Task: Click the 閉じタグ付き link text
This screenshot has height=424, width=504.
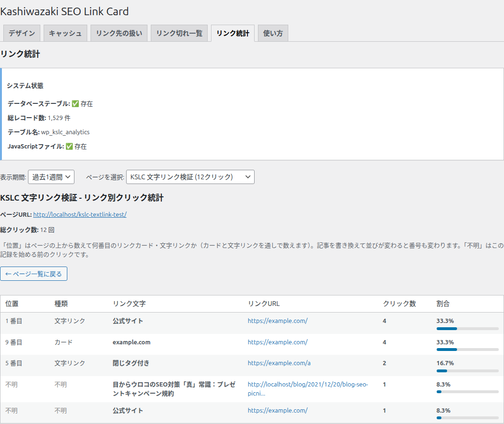Action: coord(131,363)
